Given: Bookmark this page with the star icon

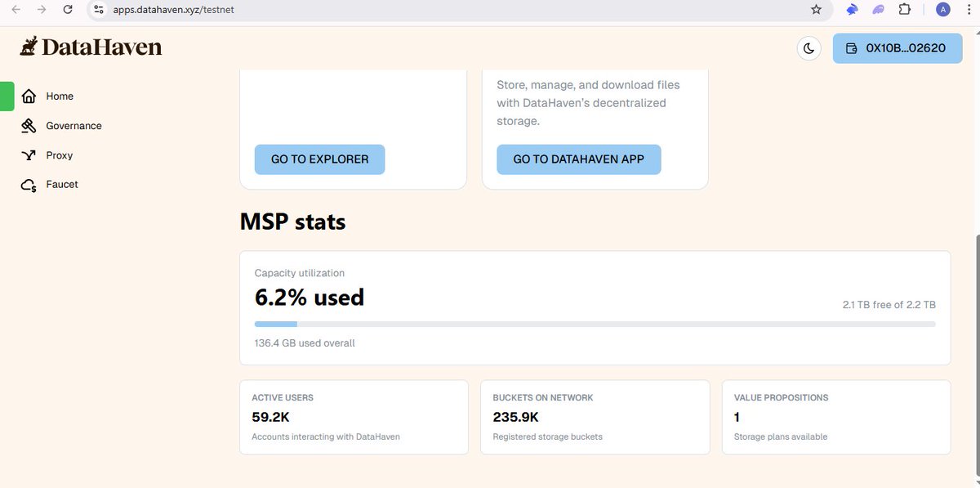Looking at the screenshot, I should coord(816,9).
